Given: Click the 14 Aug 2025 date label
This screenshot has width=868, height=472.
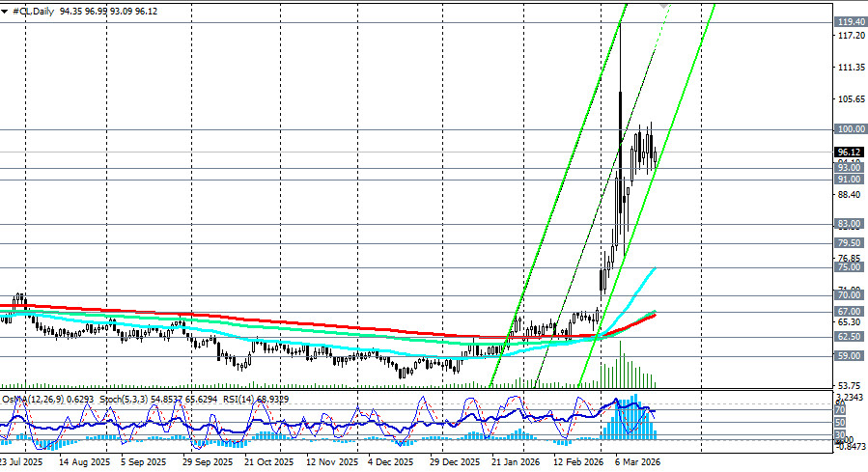Looking at the screenshot, I should tap(84, 462).
